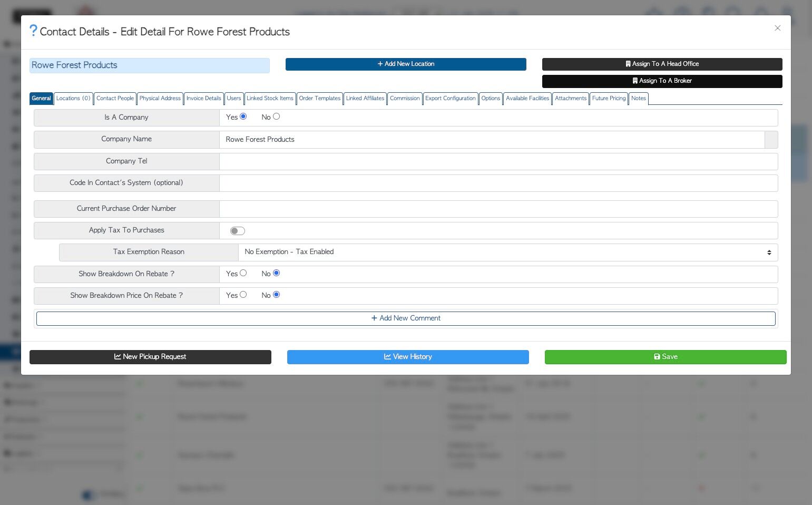Open the Contact People tab
The image size is (812, 505).
[115, 99]
